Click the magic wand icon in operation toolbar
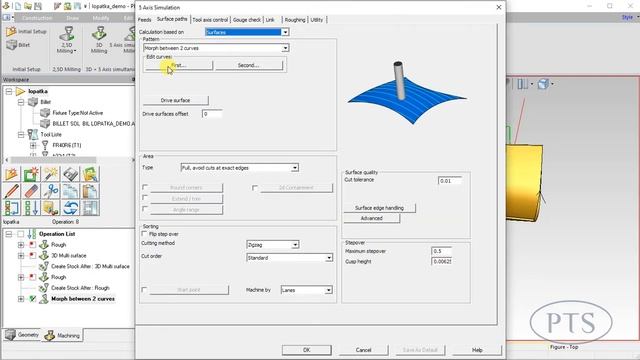The height and width of the screenshot is (360, 640). coord(51,174)
